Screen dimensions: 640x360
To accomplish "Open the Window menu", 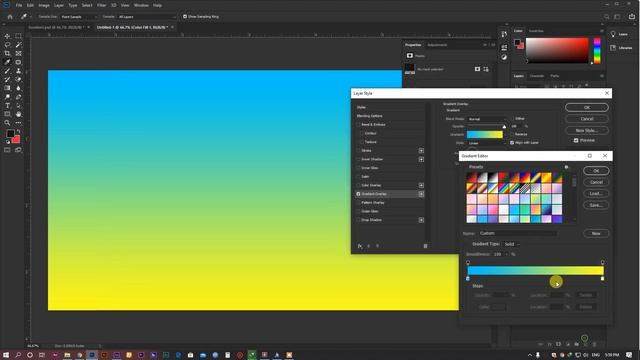I will click(x=141, y=5).
